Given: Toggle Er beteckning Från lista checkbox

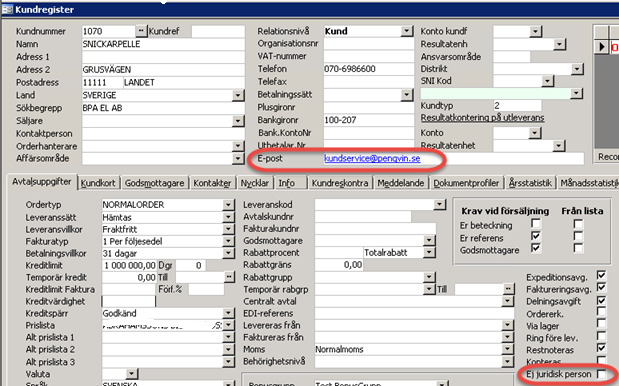Looking at the screenshot, I should [x=578, y=224].
